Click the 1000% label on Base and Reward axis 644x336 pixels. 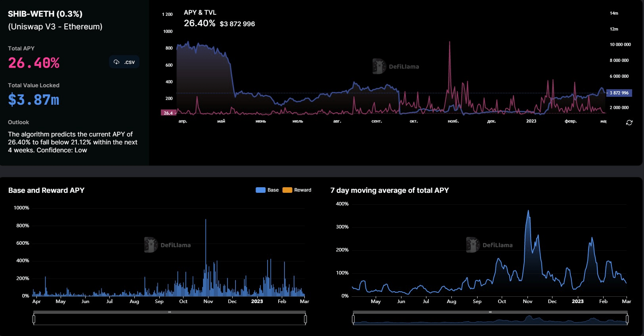click(x=21, y=208)
